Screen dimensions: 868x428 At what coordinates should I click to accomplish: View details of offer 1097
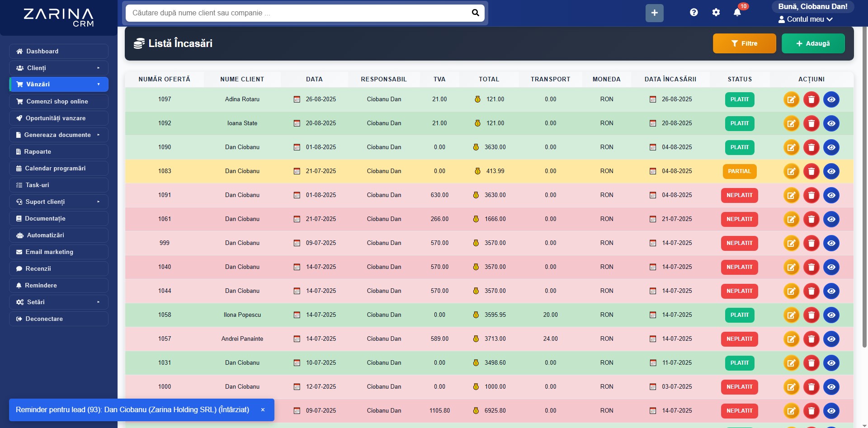tap(831, 99)
